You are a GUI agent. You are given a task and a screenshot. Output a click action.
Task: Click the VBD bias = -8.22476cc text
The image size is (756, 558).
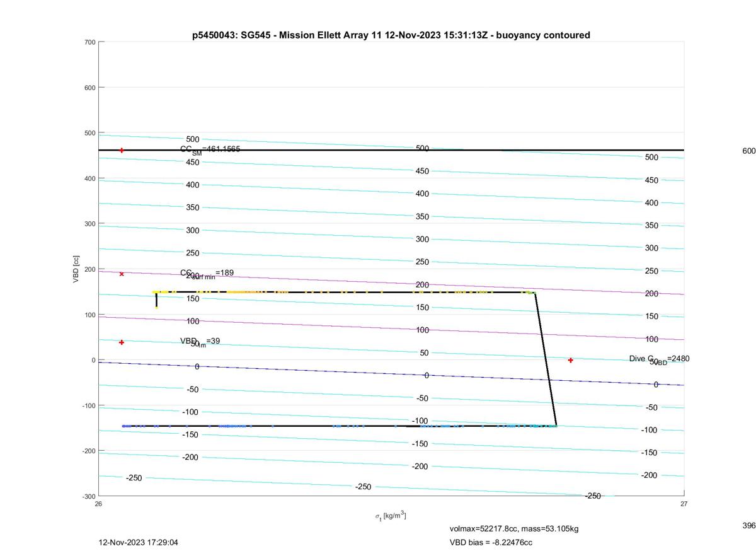[x=491, y=542]
